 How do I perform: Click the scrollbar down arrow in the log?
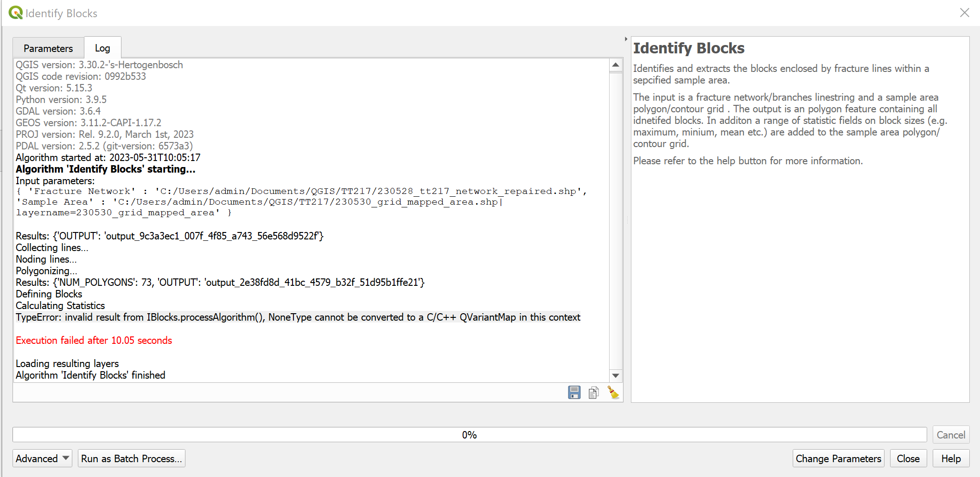click(x=616, y=375)
